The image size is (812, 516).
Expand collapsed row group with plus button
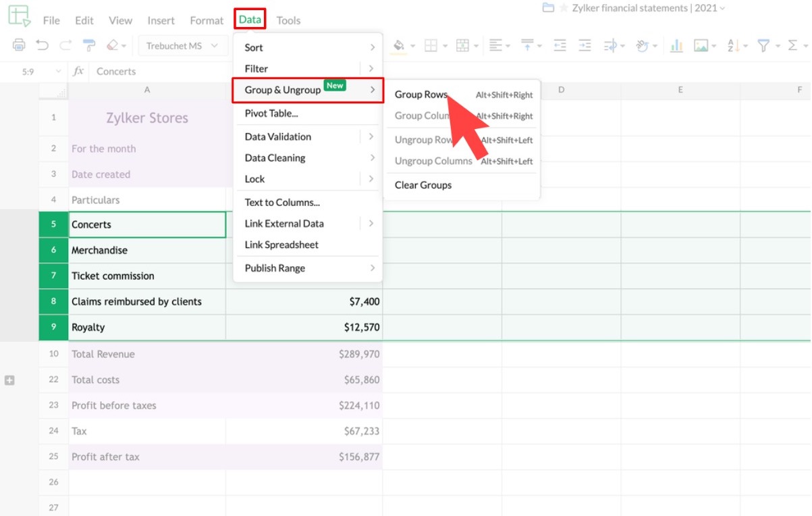[x=9, y=380]
